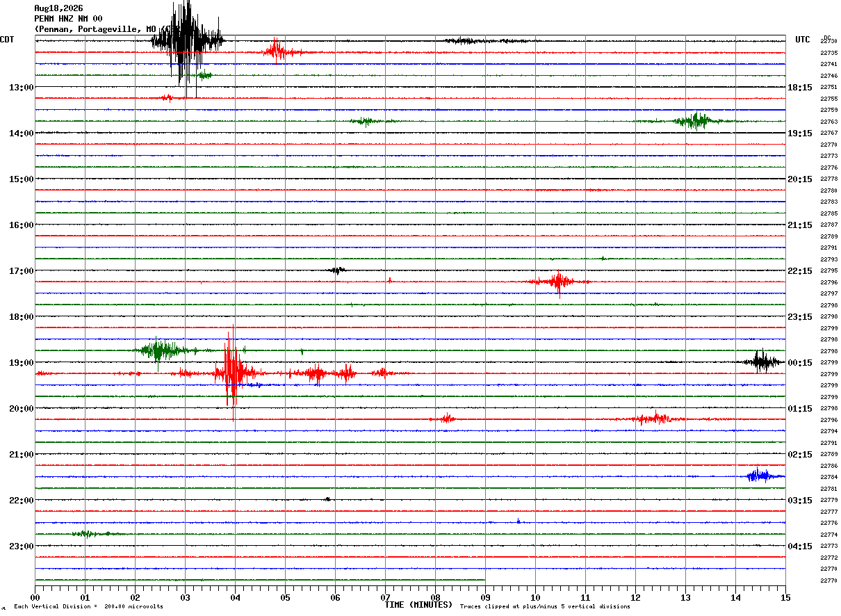Click the Aug18,2026 date header
This screenshot has height=616, width=841.
[x=58, y=8]
